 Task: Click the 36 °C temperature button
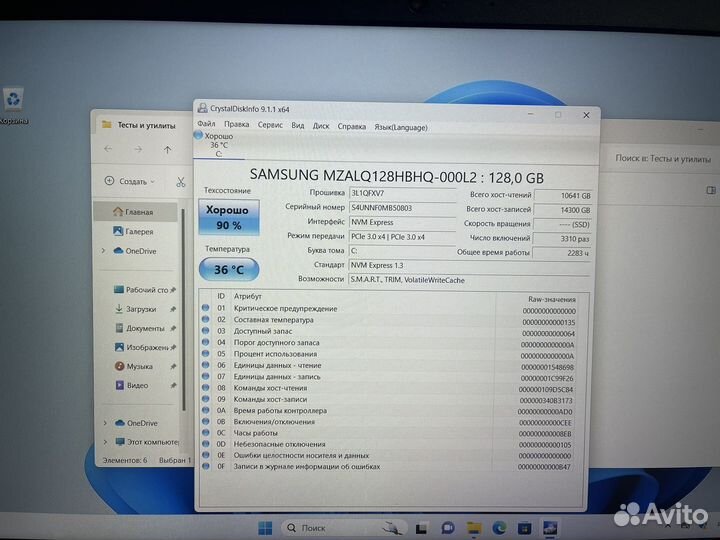tap(229, 270)
